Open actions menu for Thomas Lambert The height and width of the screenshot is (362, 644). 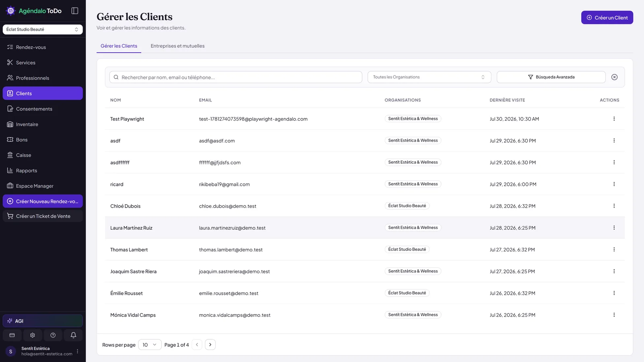click(614, 249)
